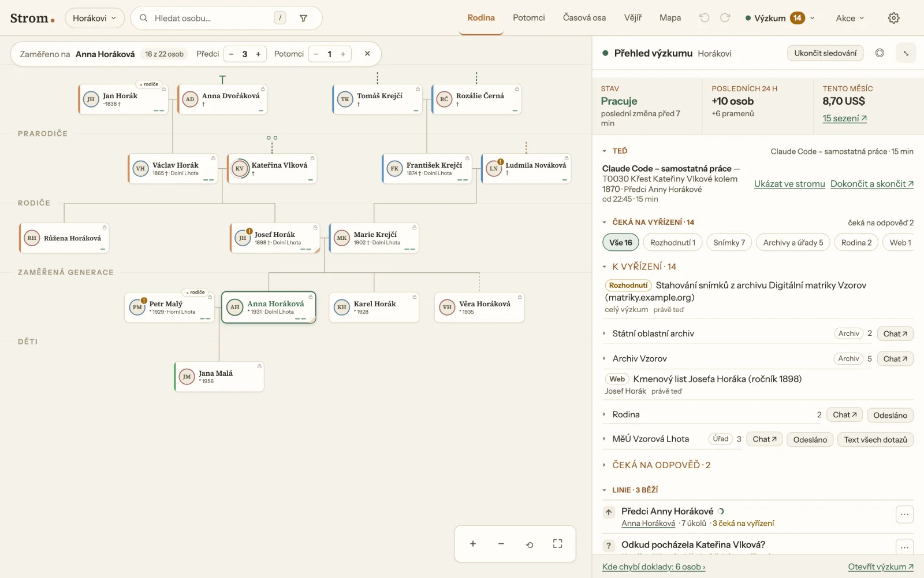Image resolution: width=924 pixels, height=578 pixels.
Task: Decrease Potomci generations stepper
Action: pos(316,54)
